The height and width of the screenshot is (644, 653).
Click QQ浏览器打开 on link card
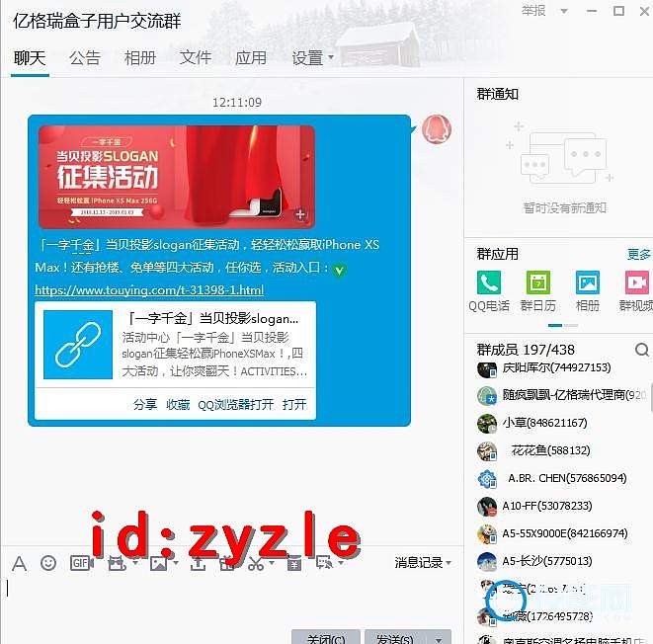236,404
